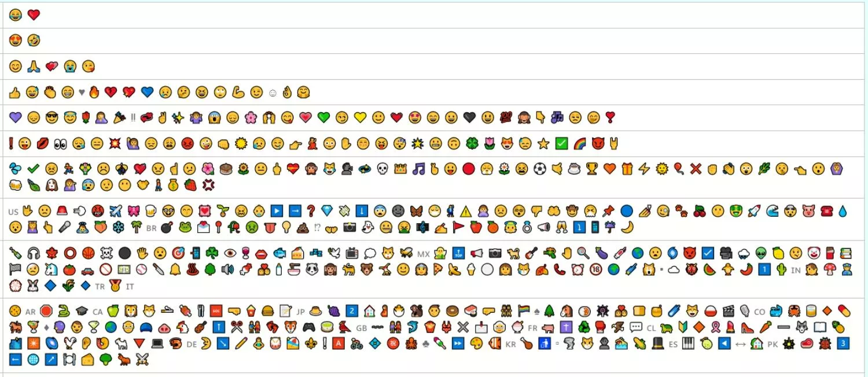Click the airplane emoji

(116, 211)
